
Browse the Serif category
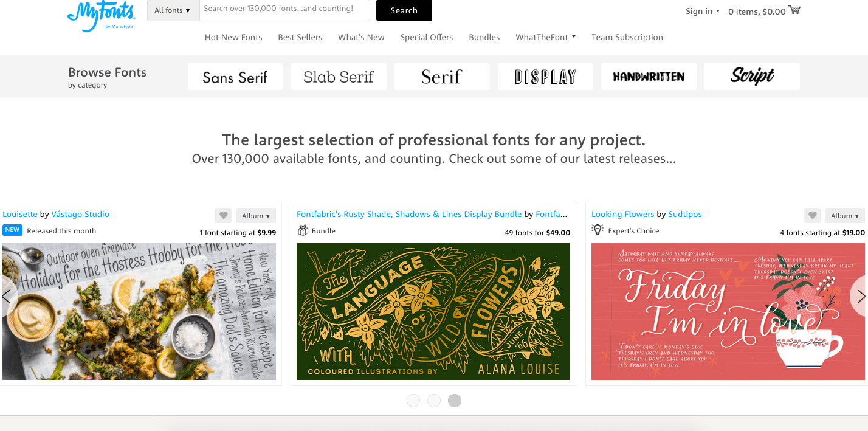442,77
